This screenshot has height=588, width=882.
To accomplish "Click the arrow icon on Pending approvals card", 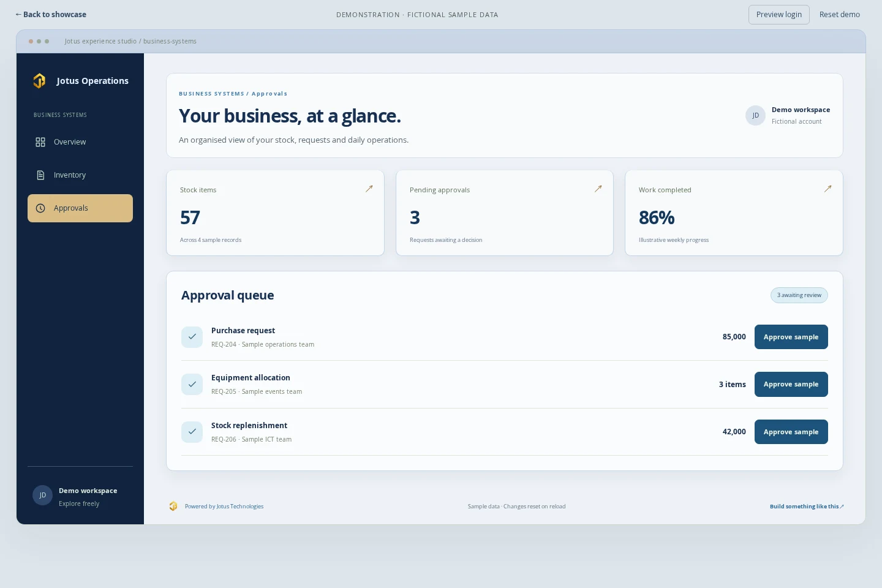I will click(598, 189).
